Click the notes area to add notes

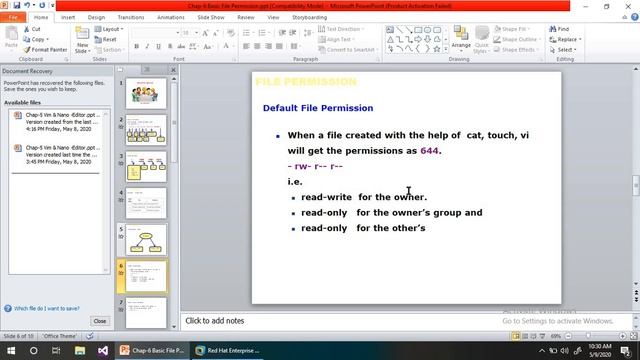406,321
